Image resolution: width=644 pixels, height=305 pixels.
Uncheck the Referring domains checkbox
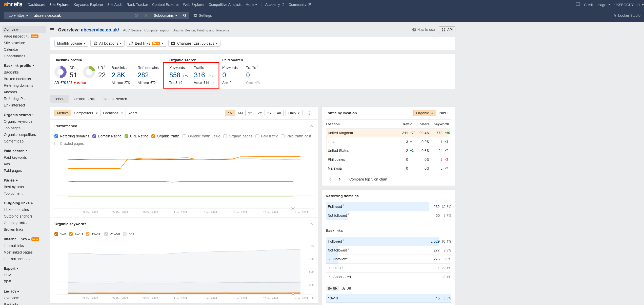point(56,136)
